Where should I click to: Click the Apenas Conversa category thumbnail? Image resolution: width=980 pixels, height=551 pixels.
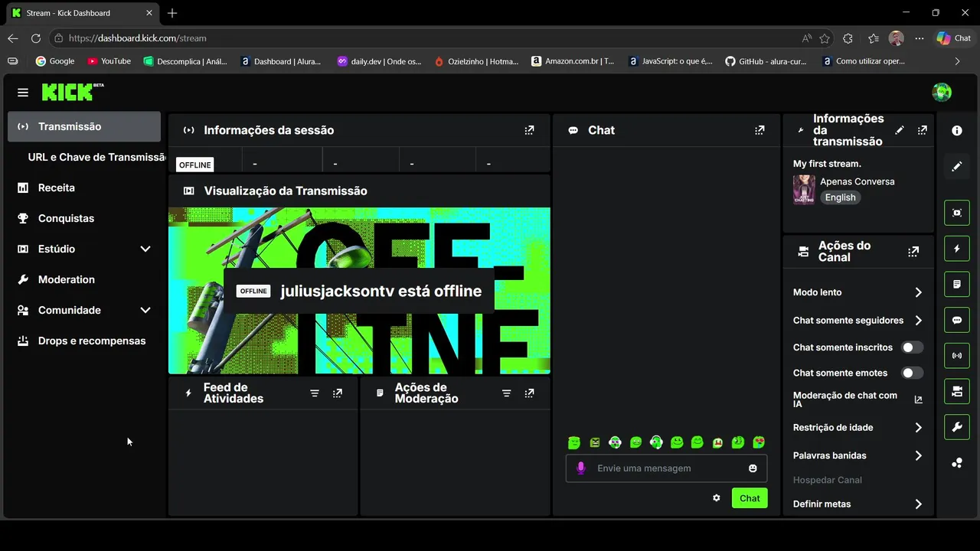point(804,189)
